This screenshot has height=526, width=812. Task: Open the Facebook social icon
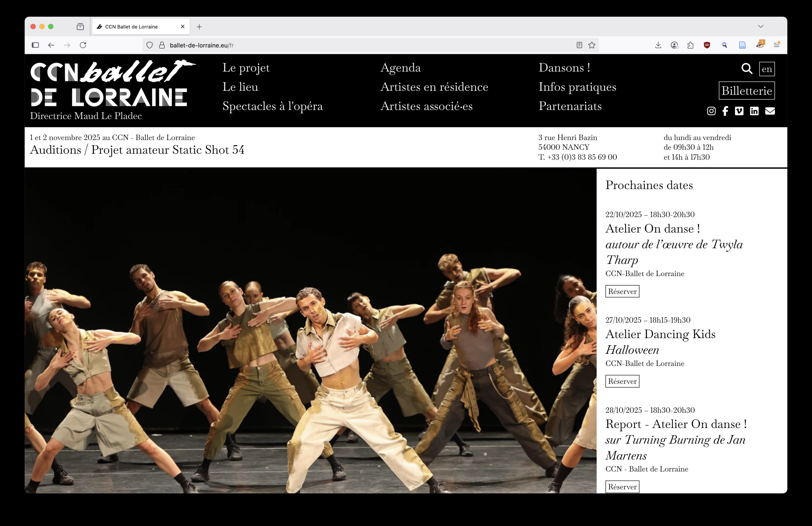pyautogui.click(x=725, y=111)
